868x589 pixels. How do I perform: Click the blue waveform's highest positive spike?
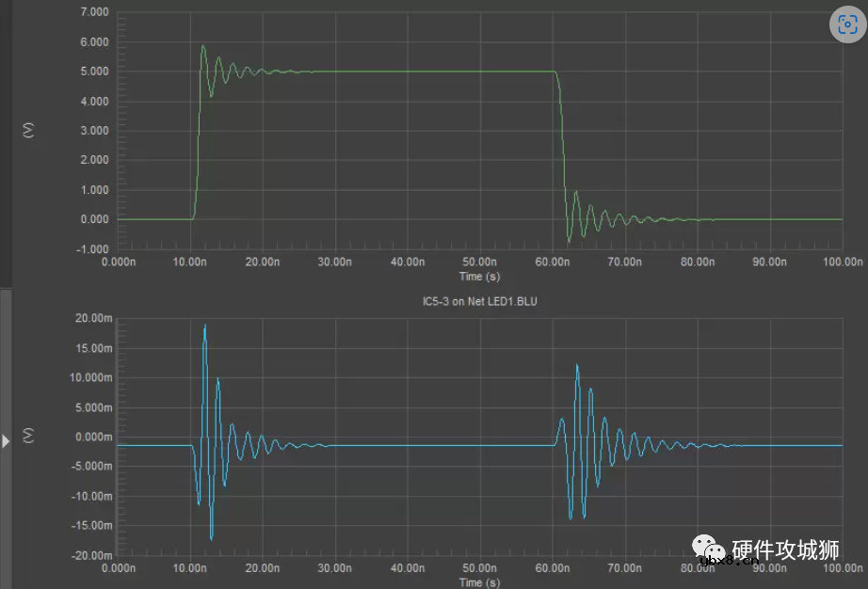[205, 326]
